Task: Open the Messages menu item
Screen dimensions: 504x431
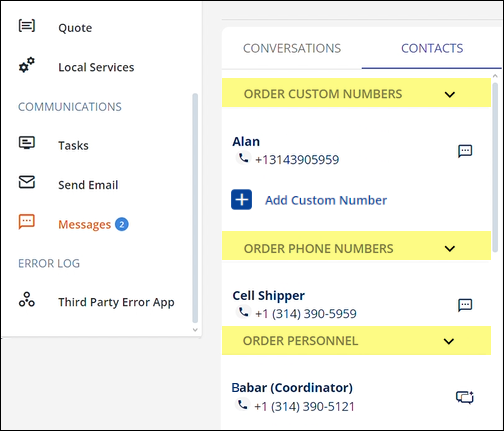Action: [85, 224]
